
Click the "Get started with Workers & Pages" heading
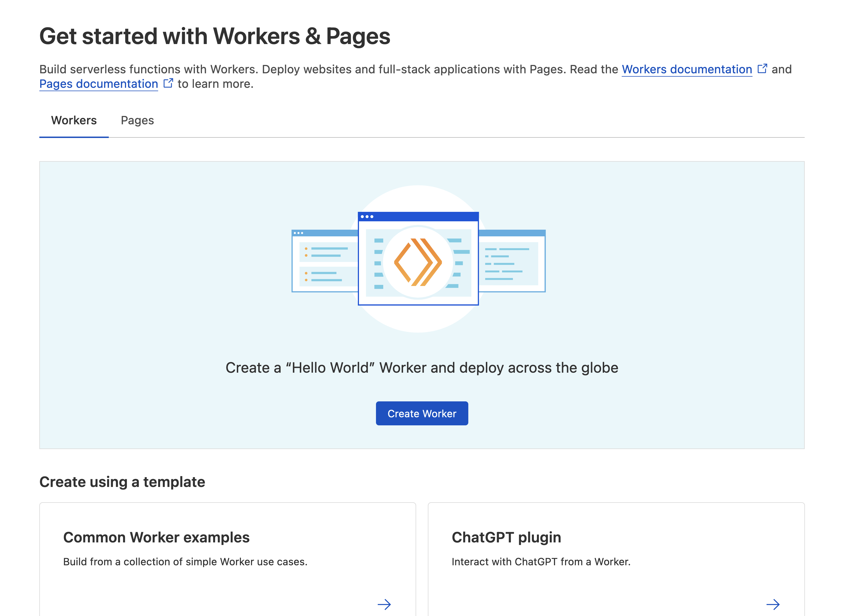click(x=215, y=36)
